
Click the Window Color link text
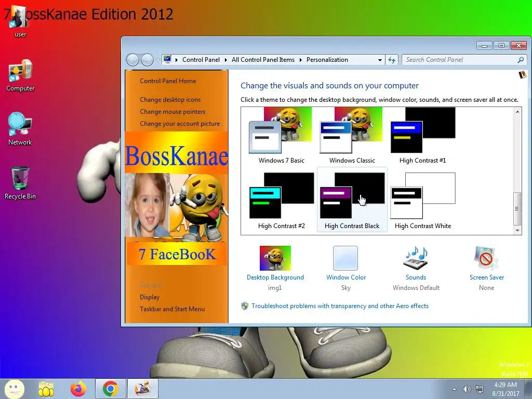pyautogui.click(x=345, y=277)
